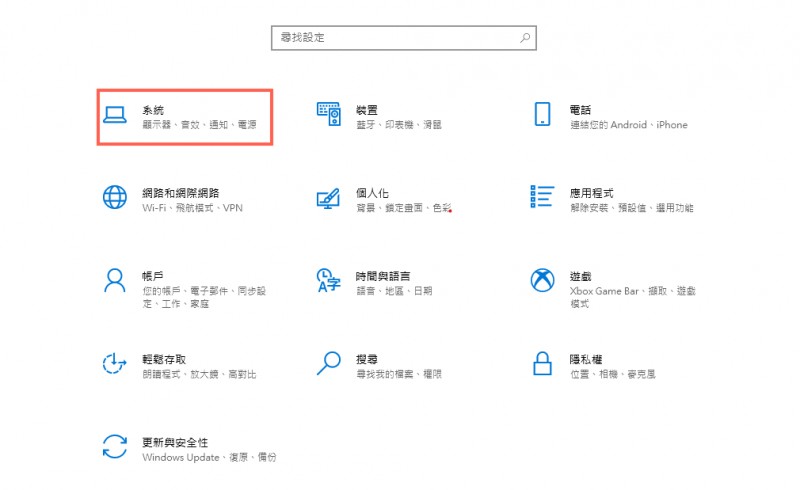
Task: Click the 藍牙、印表機、滑鼠 description
Action: point(398,125)
